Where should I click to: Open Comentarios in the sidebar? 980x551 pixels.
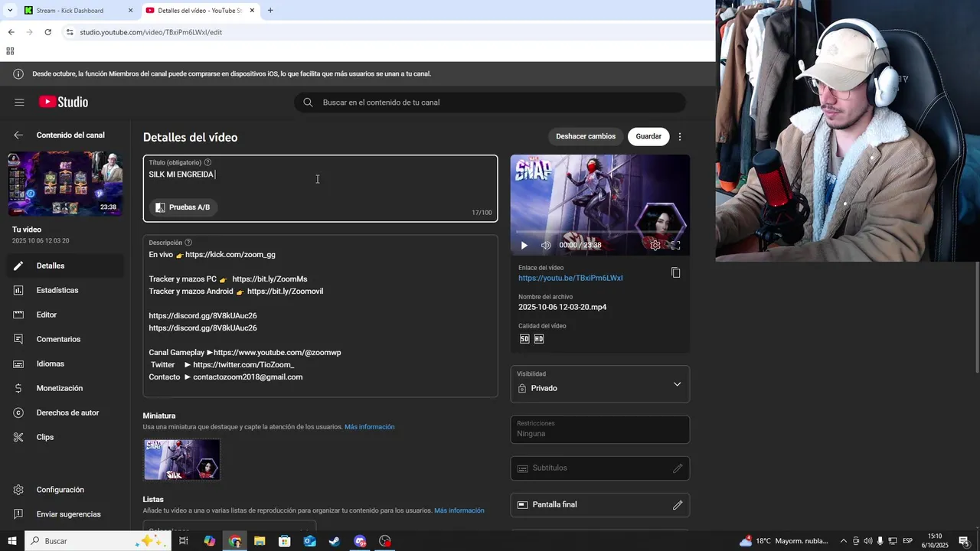point(65,339)
